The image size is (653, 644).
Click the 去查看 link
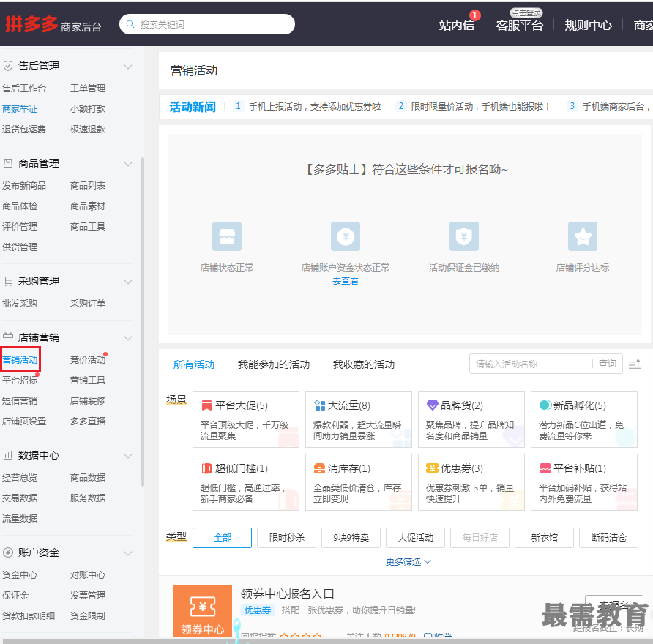(x=346, y=281)
